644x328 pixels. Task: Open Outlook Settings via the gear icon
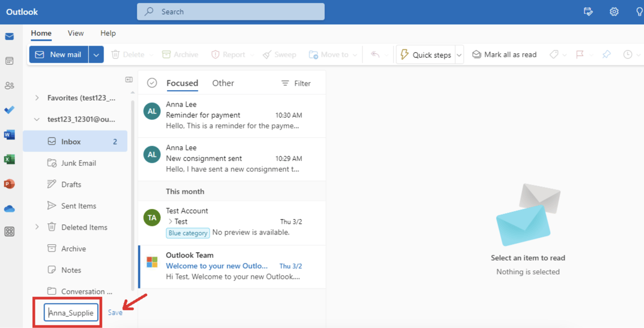click(614, 11)
